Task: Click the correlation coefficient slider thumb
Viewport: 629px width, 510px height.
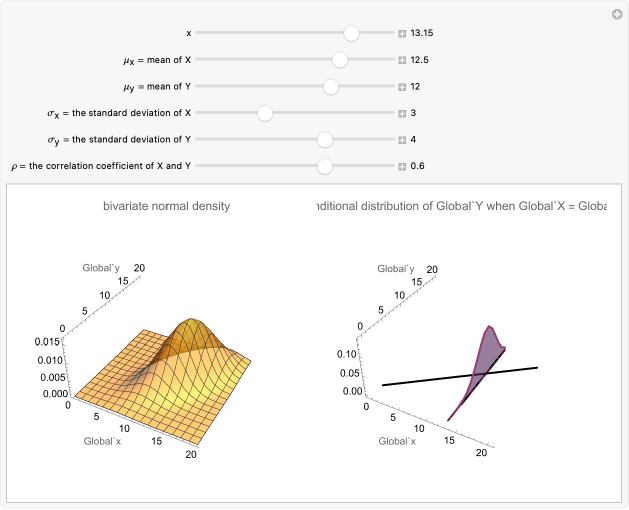Action: [324, 166]
